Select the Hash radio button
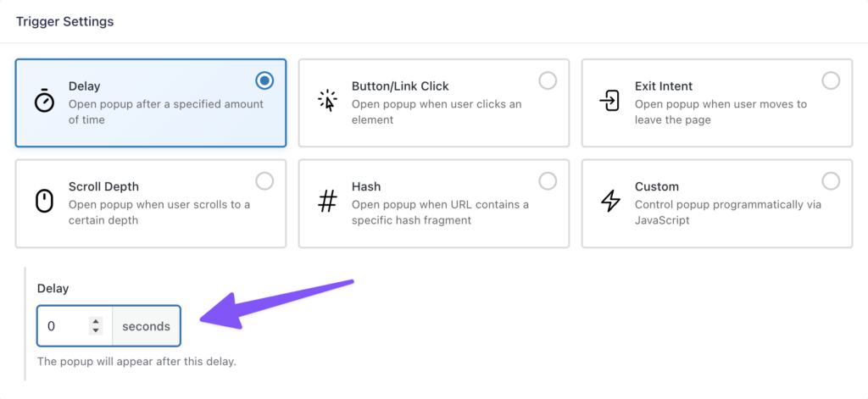Viewport: 868px width, 399px height. (x=548, y=180)
